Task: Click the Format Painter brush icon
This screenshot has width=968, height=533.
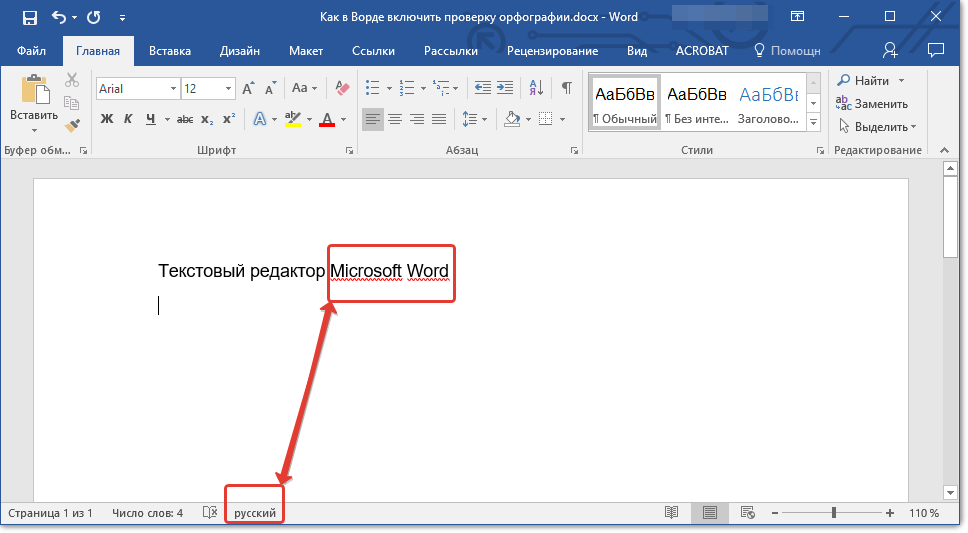Action: pos(72,125)
